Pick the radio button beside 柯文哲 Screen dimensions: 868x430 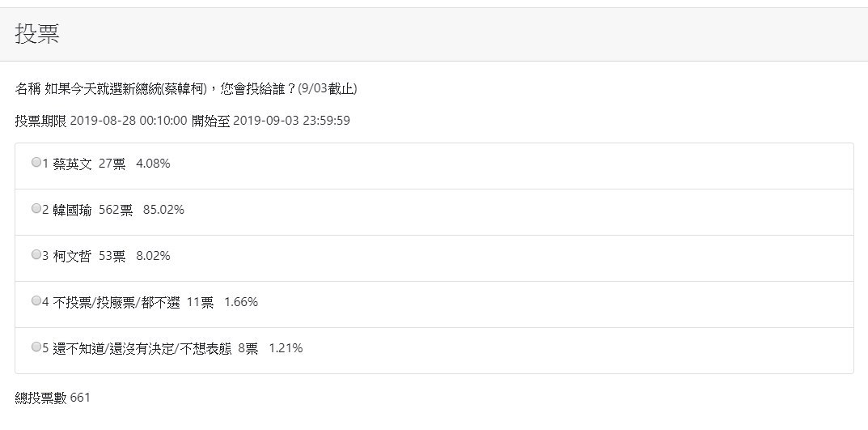click(x=36, y=255)
